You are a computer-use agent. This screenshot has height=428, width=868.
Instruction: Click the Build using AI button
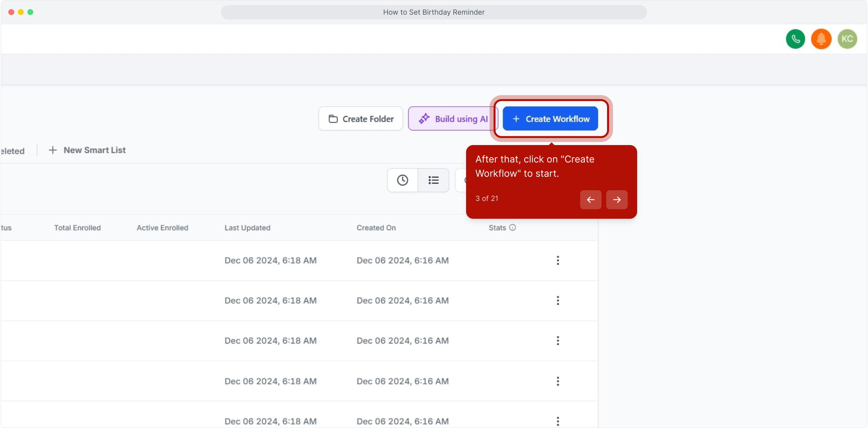[453, 119]
